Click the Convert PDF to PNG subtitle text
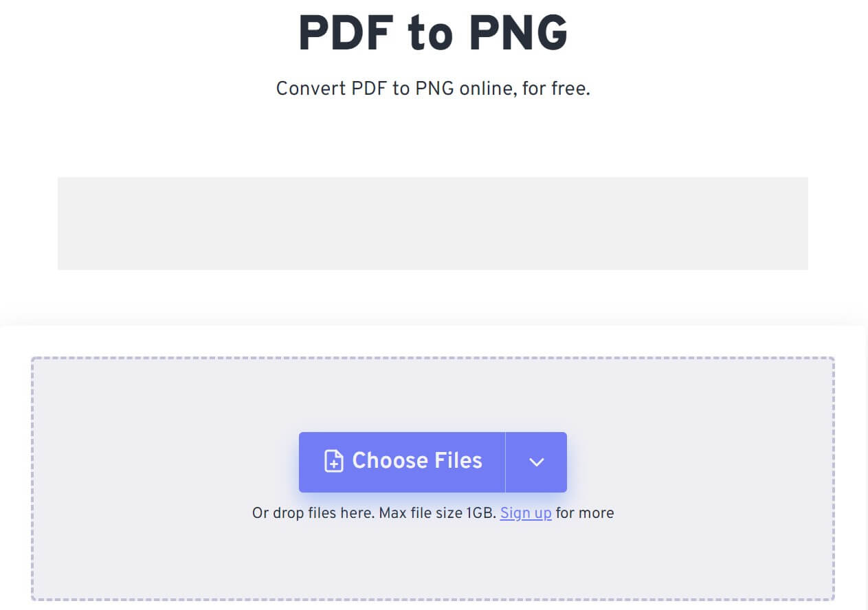868x610 pixels. [432, 88]
